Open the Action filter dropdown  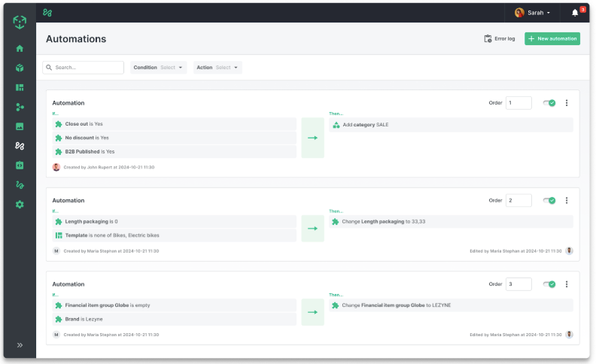click(x=217, y=68)
